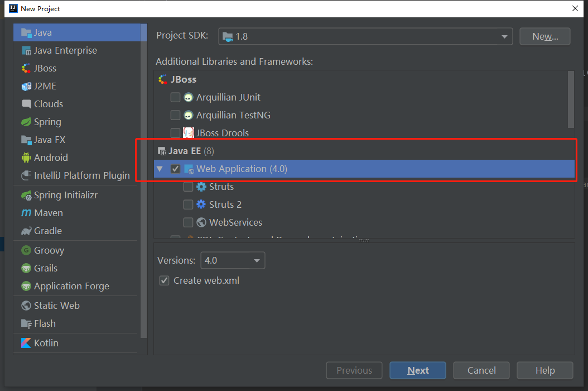Click the Maven m icon

[x=26, y=213]
